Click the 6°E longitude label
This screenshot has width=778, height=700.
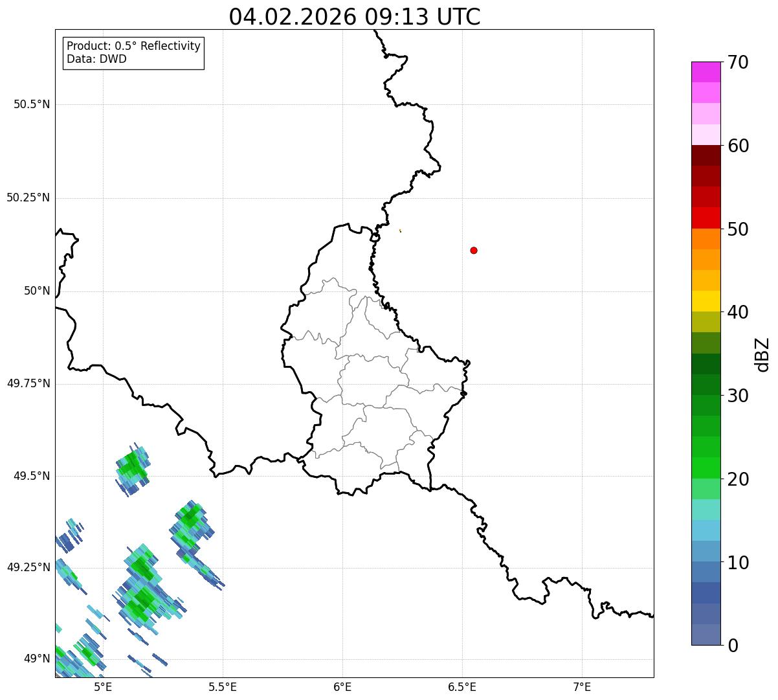click(342, 687)
